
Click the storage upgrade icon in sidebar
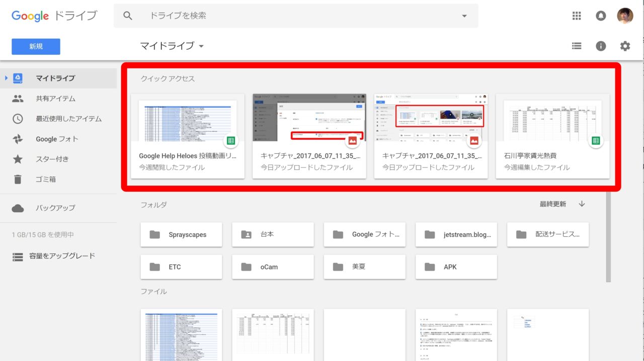(x=18, y=256)
